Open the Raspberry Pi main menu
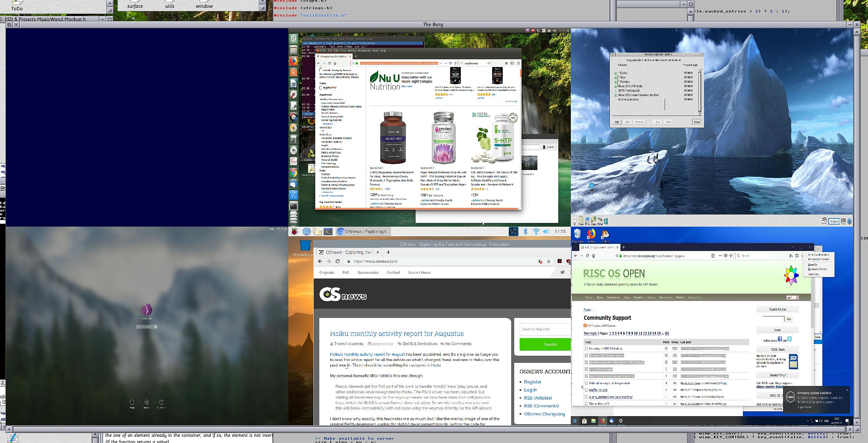Image resolution: width=868 pixels, height=443 pixels. (x=295, y=231)
